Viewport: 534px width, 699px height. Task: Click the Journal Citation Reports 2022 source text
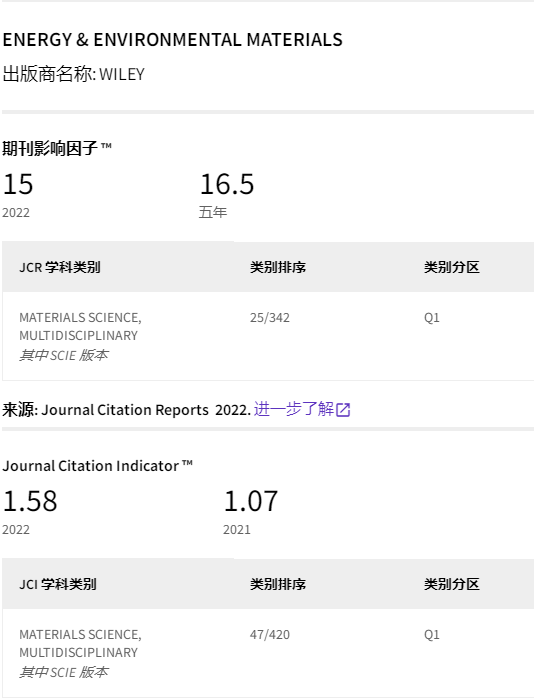click(x=146, y=410)
